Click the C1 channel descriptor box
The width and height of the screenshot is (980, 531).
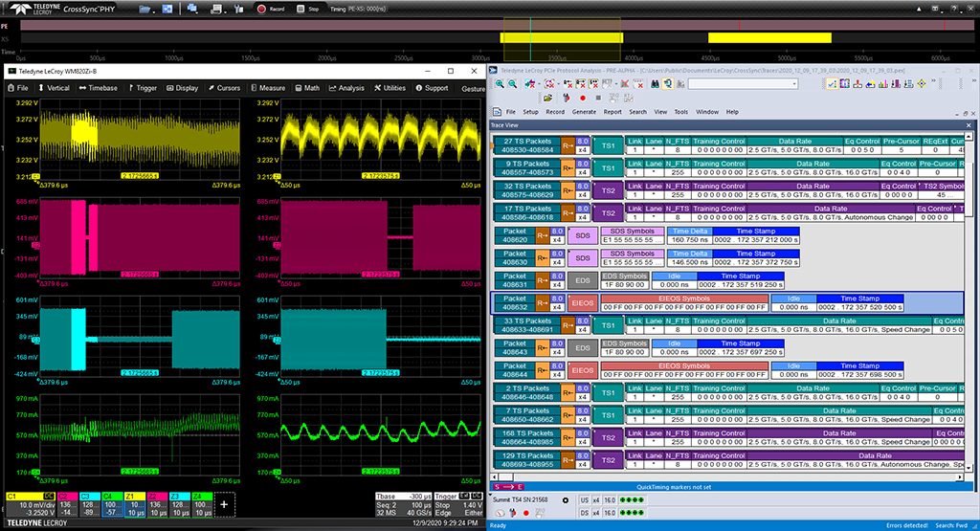tap(30, 504)
